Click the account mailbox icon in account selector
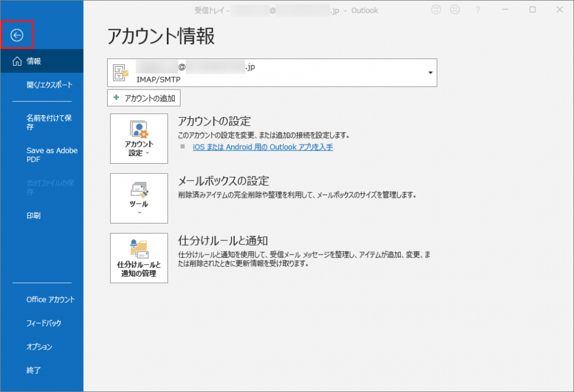The width and height of the screenshot is (574, 392). click(121, 72)
